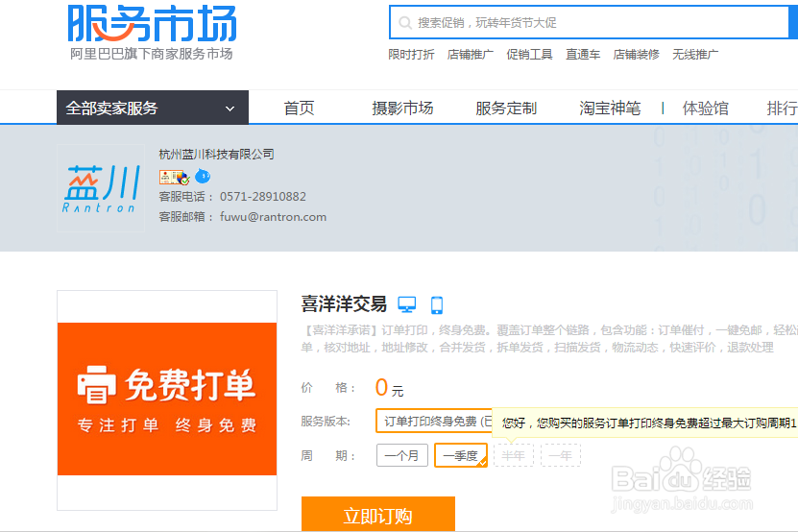Open the 淘宝神笔 tab
Viewport: 798px width, 532px height.
tap(610, 109)
